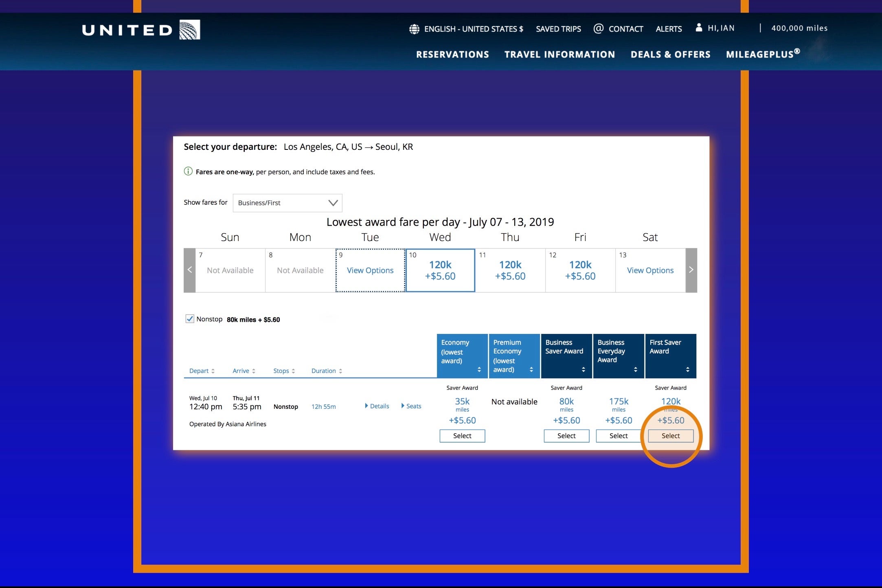
Task: Select the First Saver Award fare
Action: pyautogui.click(x=670, y=436)
